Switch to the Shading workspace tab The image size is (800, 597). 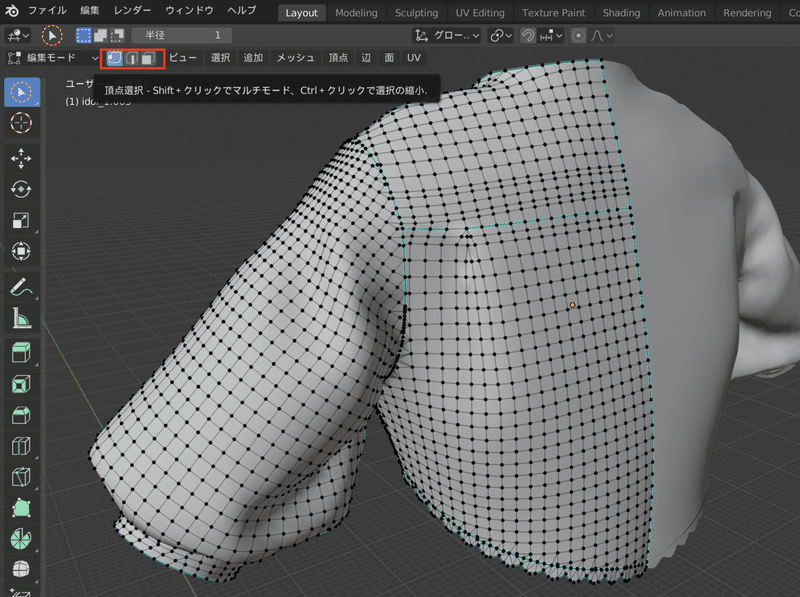pos(621,13)
